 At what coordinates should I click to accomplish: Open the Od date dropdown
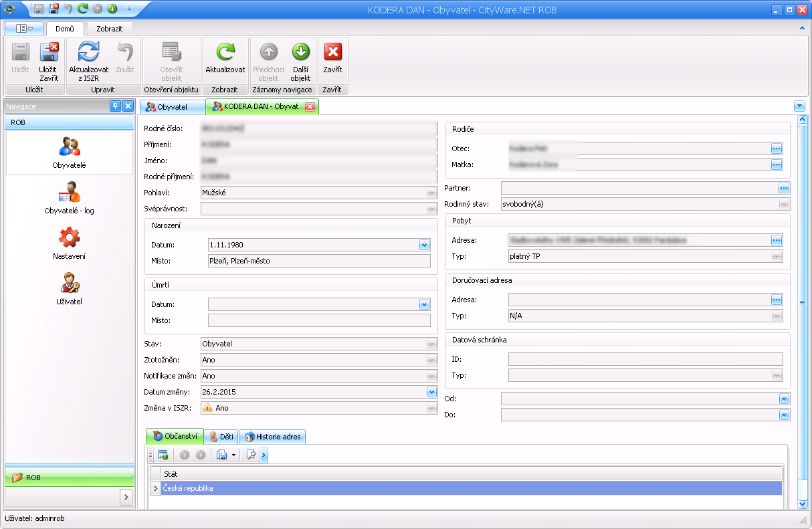[x=785, y=399]
